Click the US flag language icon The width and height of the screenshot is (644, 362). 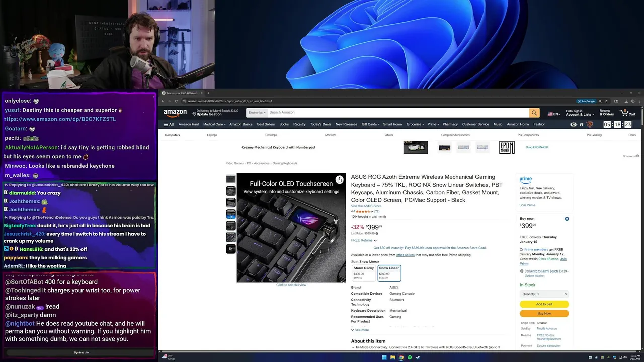click(550, 114)
